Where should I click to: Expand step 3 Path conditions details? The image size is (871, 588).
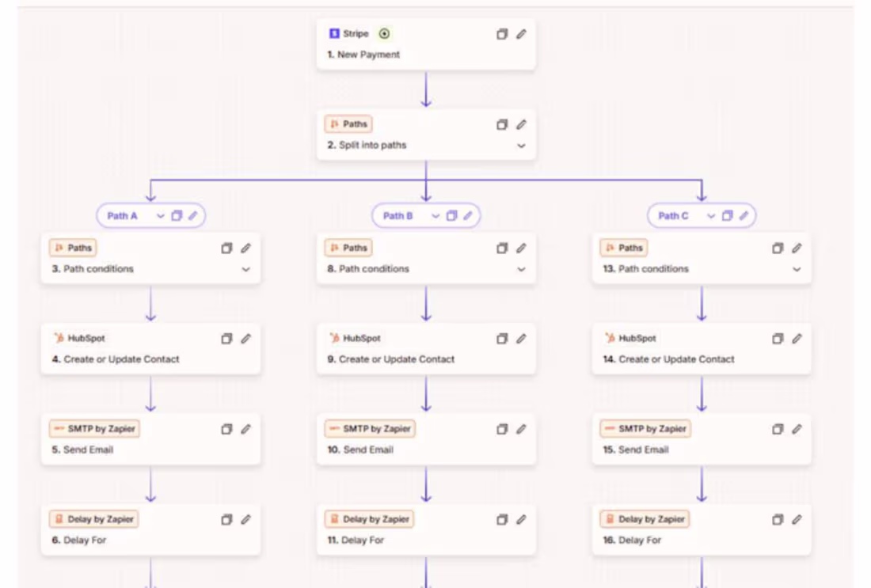[245, 269]
